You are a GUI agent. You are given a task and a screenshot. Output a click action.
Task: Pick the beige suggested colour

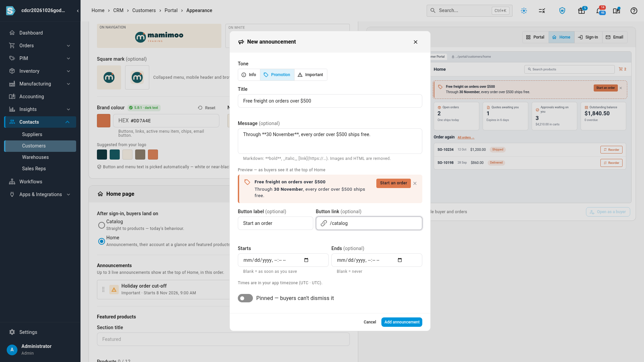pos(127,155)
